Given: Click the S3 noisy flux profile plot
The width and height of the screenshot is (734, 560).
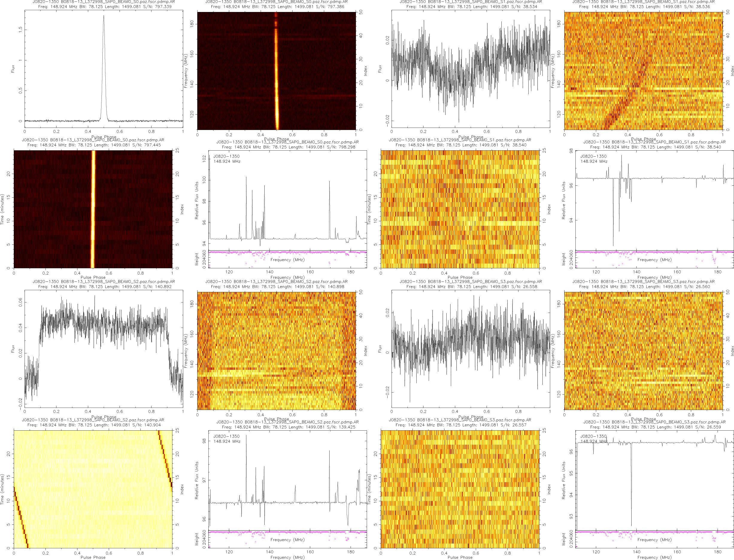Looking at the screenshot, I should tap(471, 348).
